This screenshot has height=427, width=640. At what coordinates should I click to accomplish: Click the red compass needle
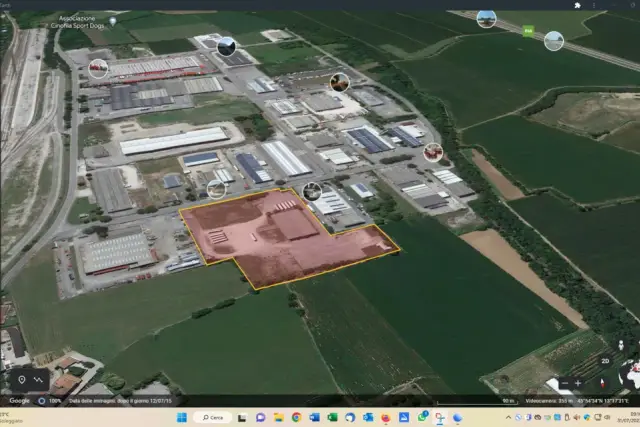coord(602,383)
